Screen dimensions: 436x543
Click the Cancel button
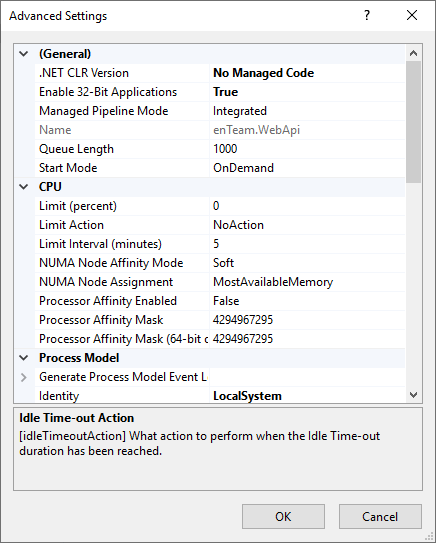tap(380, 516)
